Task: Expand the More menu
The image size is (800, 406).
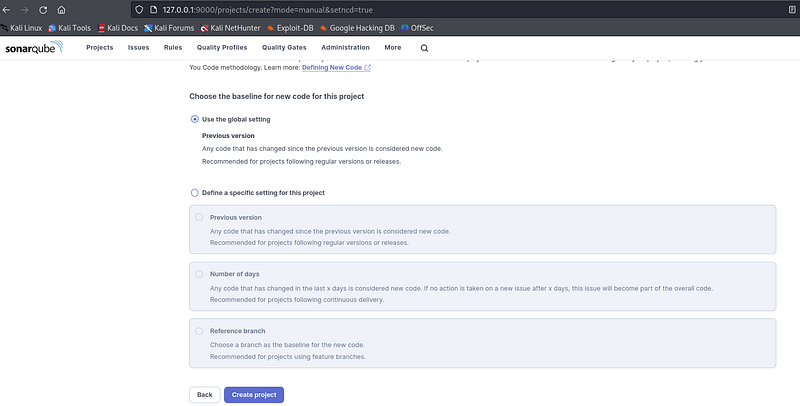Action: click(393, 47)
